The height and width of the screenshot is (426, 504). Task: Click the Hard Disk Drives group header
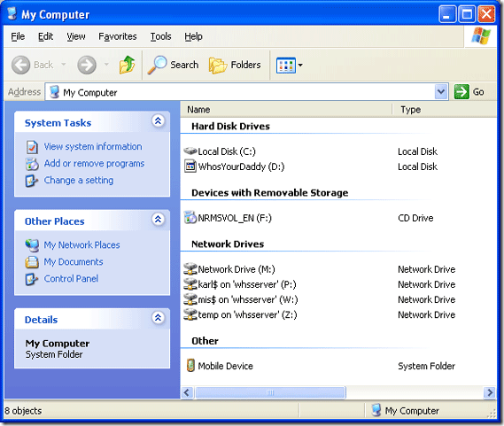(230, 126)
